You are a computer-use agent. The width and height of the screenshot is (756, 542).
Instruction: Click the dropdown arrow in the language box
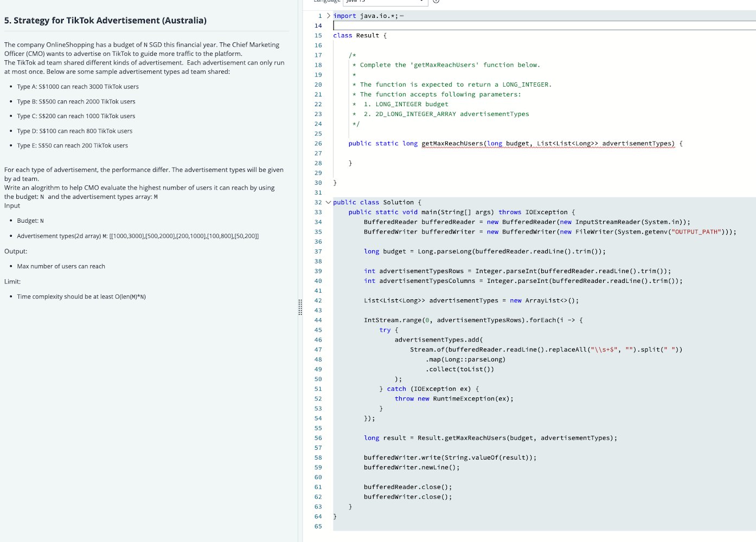[x=421, y=2]
